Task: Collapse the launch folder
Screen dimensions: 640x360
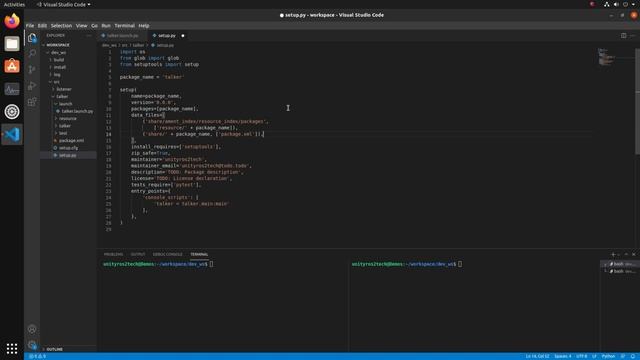Action: 65,104
